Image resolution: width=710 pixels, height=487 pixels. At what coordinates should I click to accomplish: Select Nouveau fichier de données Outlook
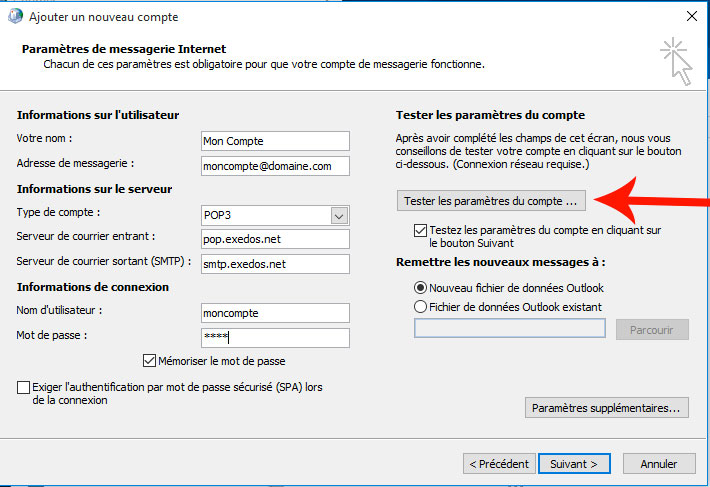point(420,288)
